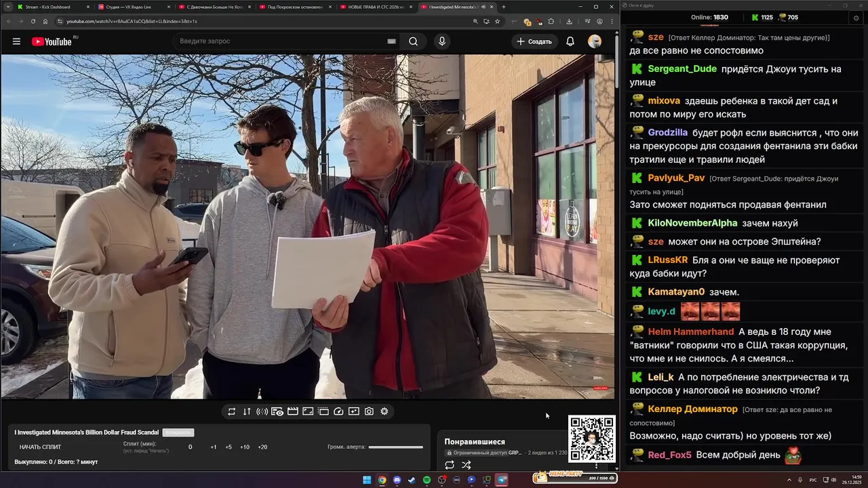Open the Понравившиеся playlist title
The height and width of the screenshot is (488, 868).
point(475,442)
